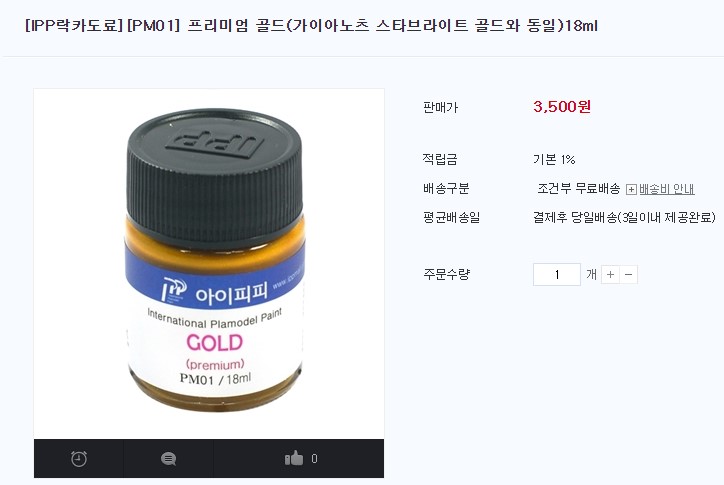Click the like count number 0
724x485 pixels.
click(314, 459)
